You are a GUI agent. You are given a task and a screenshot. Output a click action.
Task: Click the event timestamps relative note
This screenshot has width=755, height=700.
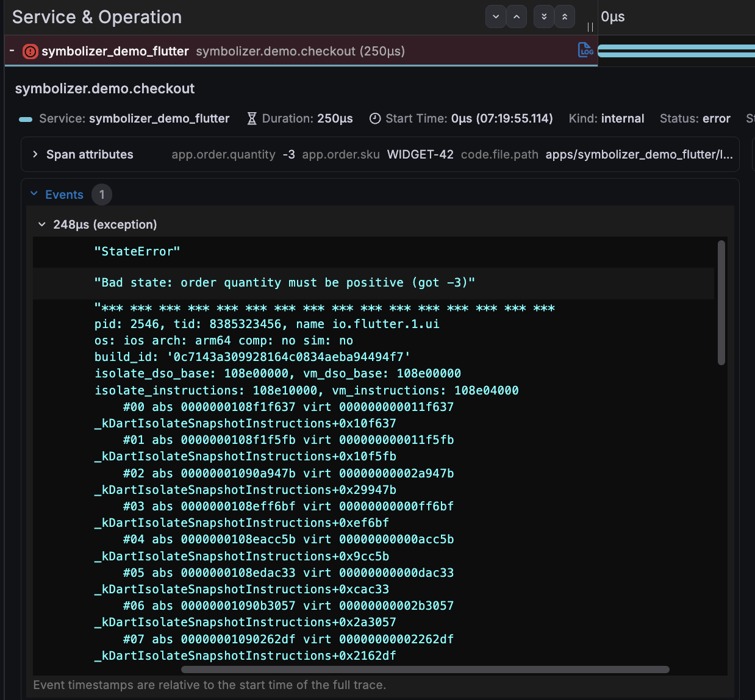click(x=210, y=685)
